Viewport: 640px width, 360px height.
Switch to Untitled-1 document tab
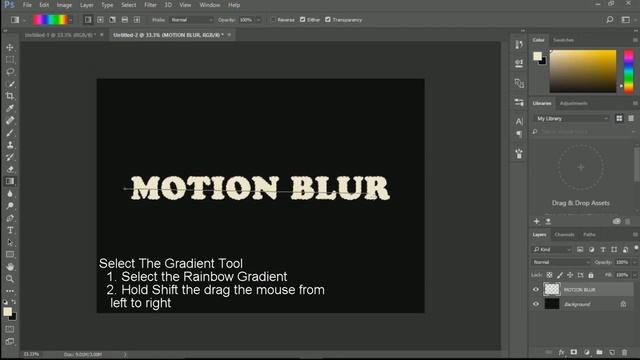coord(60,35)
